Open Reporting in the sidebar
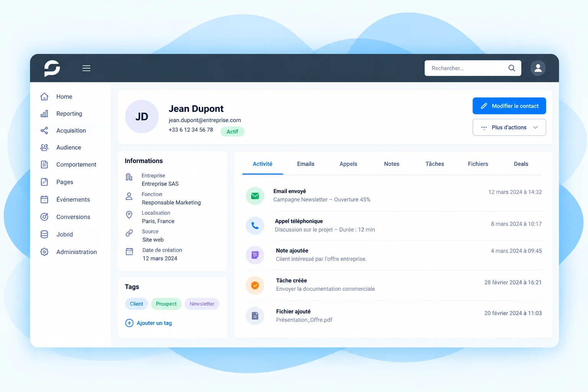 [69, 114]
